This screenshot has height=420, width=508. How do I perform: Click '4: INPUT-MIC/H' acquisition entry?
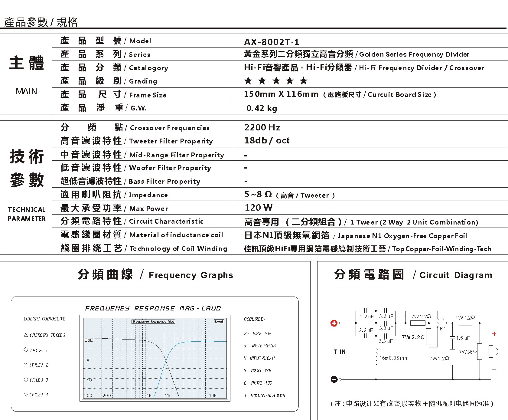click(x=259, y=358)
